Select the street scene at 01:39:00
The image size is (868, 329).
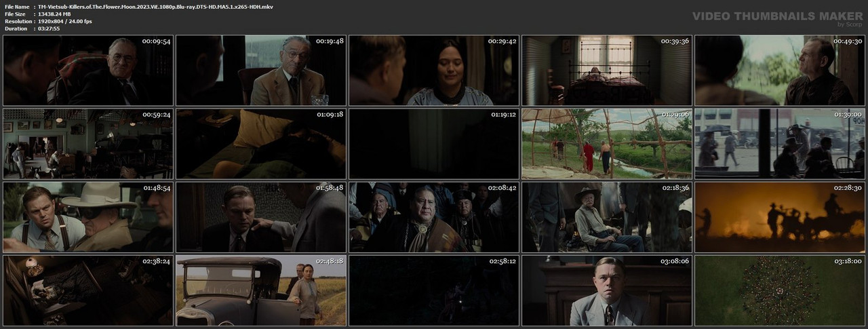click(x=780, y=143)
